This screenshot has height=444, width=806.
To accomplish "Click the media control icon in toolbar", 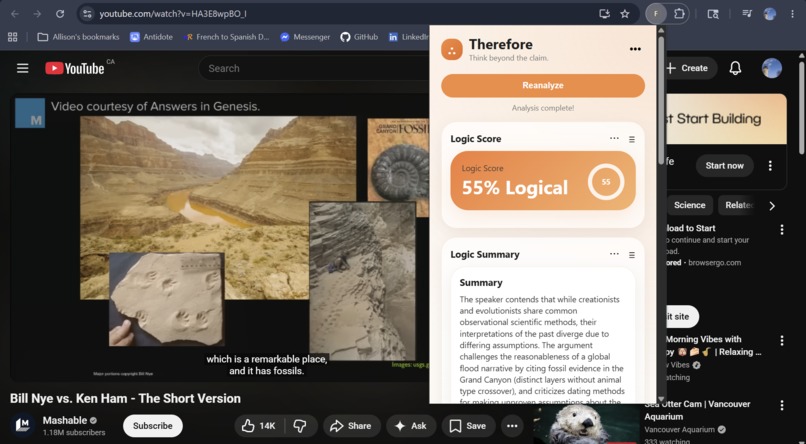I will (747, 14).
